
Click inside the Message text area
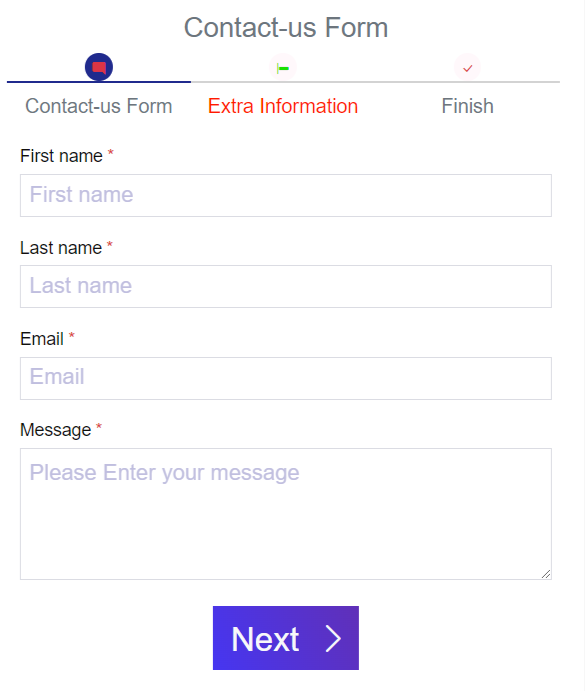(x=286, y=514)
